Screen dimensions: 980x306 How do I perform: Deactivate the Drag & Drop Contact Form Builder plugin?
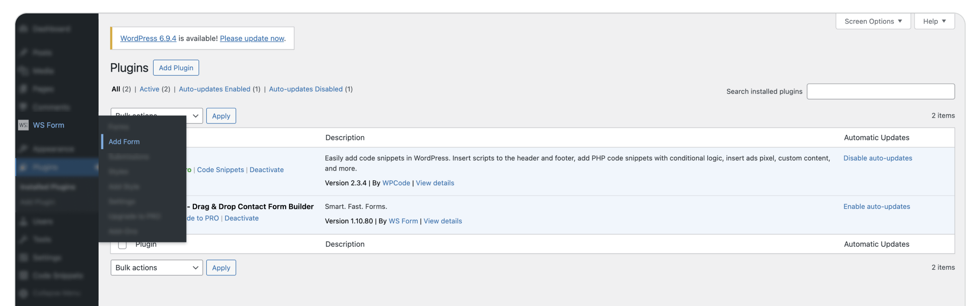point(242,218)
